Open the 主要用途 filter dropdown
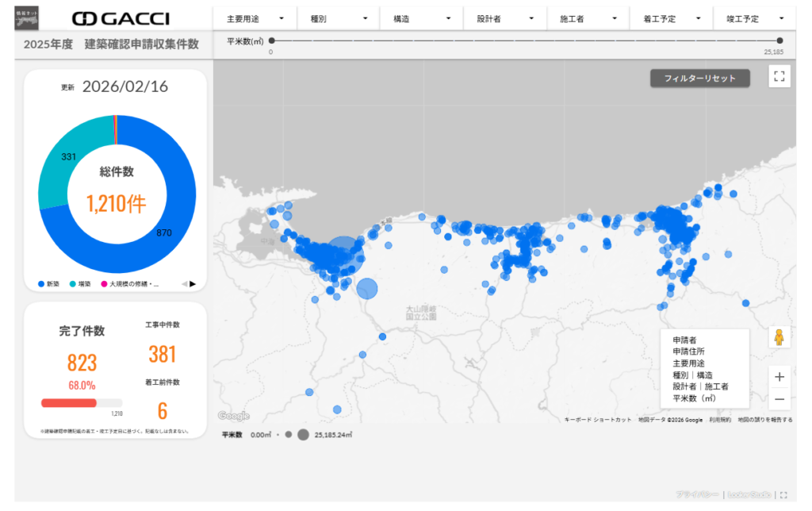Image resolution: width=812 pixels, height=511 pixels. click(x=255, y=18)
